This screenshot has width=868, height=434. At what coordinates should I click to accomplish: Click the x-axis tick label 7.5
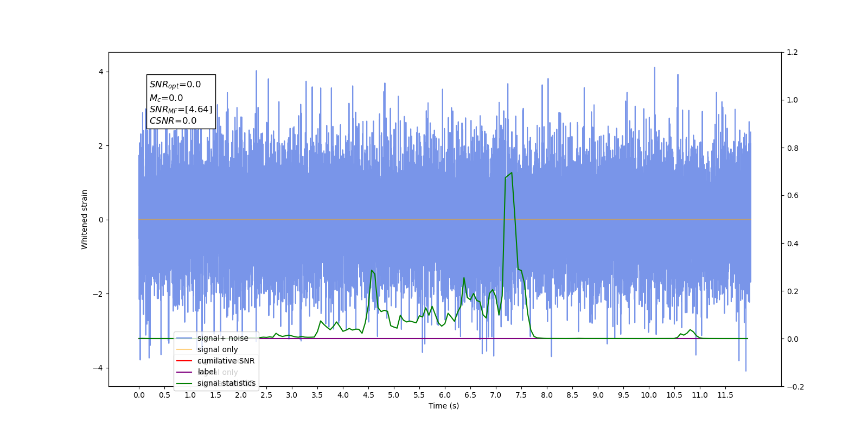coord(521,395)
